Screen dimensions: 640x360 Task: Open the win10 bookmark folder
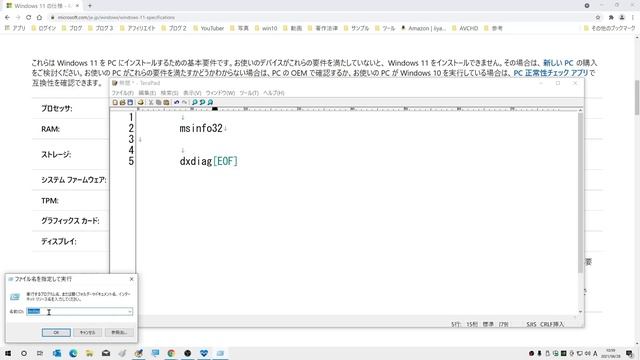[266, 28]
